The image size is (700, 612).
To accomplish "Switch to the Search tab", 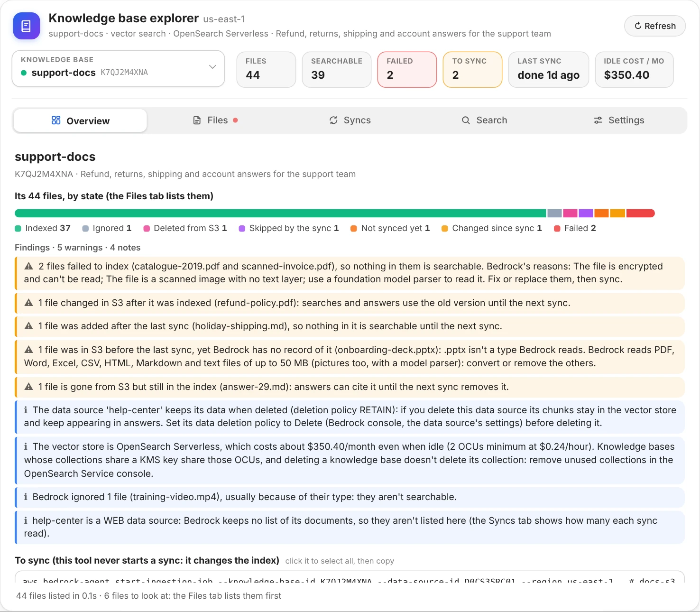I will tap(485, 121).
